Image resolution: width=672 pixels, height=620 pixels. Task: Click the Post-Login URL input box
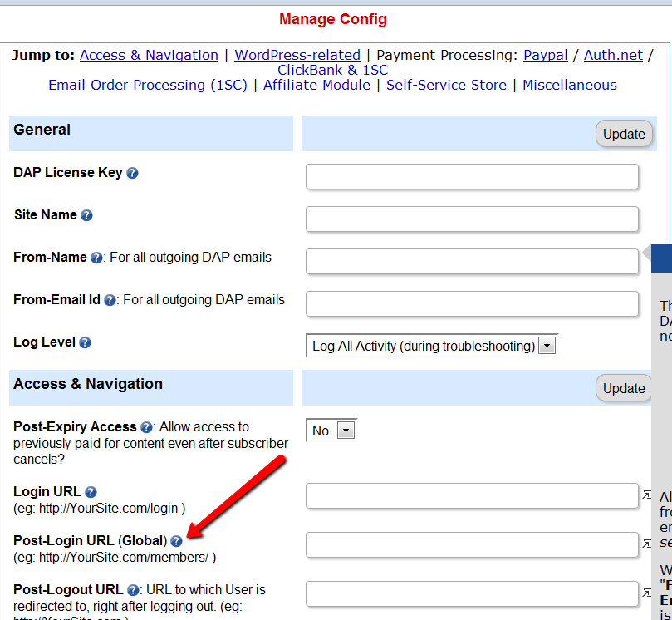472,545
